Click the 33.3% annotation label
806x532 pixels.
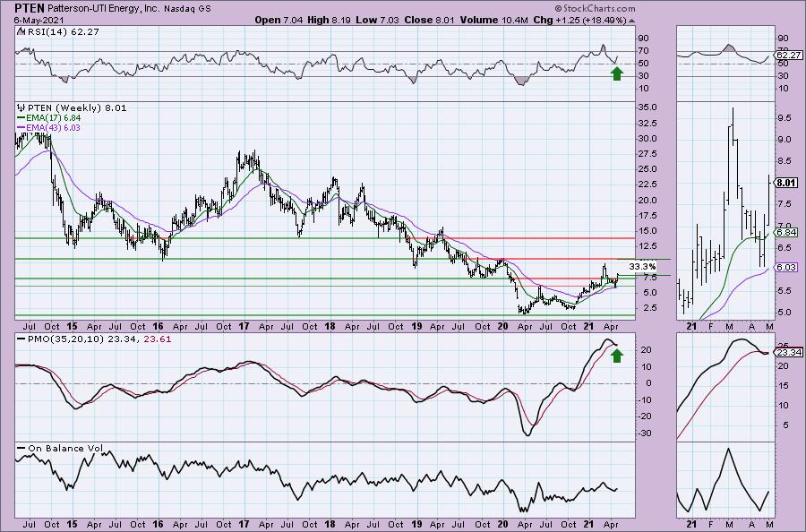click(642, 267)
